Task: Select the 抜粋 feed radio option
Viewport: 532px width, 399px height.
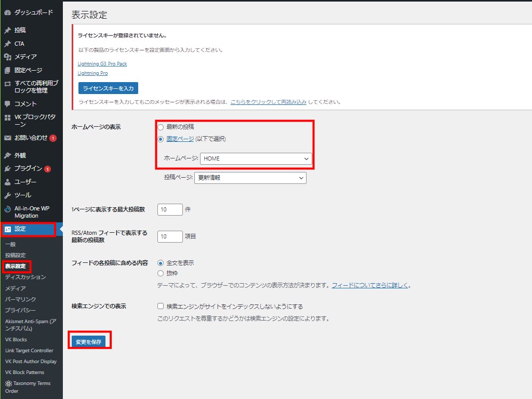Action: click(161, 273)
